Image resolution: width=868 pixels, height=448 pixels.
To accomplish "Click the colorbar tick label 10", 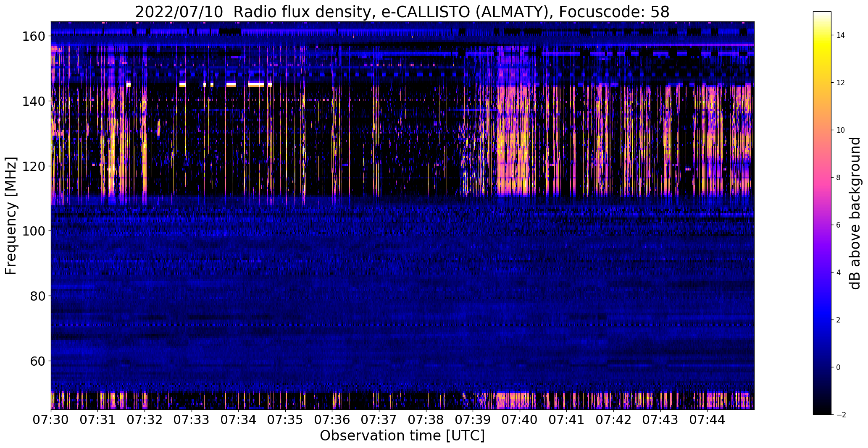I will (x=840, y=130).
